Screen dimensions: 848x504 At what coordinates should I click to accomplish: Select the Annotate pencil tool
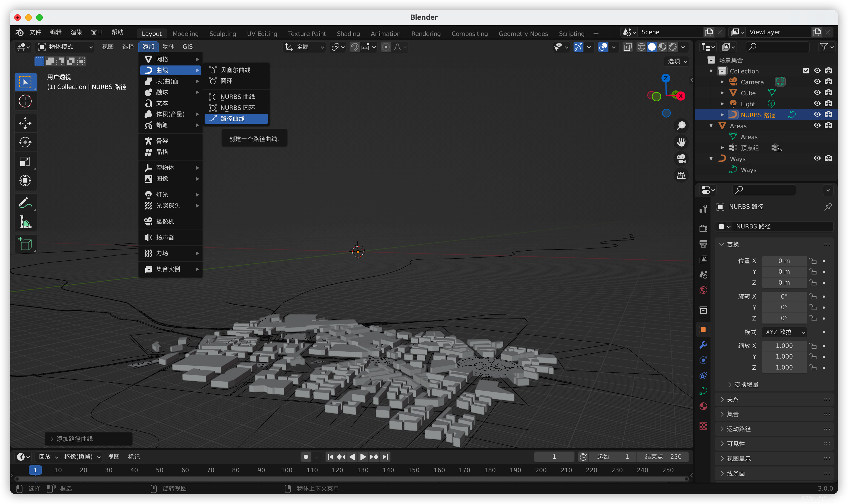25,203
